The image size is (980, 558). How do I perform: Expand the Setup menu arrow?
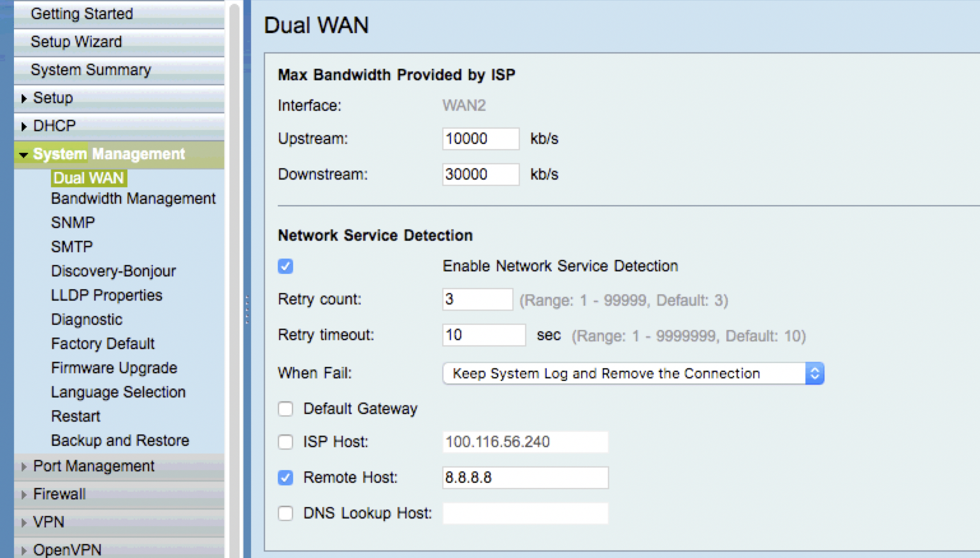[24, 99]
